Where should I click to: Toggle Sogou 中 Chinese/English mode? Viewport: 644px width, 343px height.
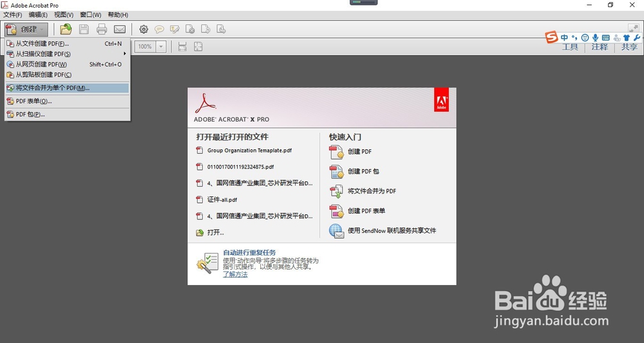point(564,38)
